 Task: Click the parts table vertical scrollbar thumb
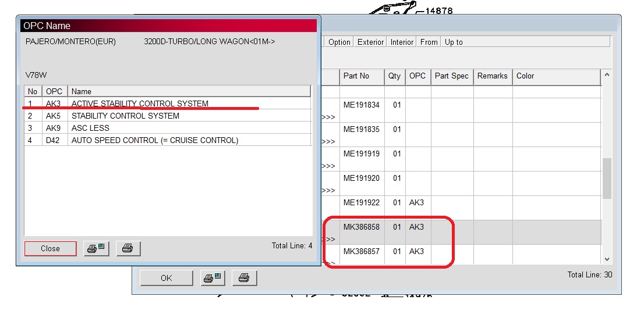coord(607,179)
